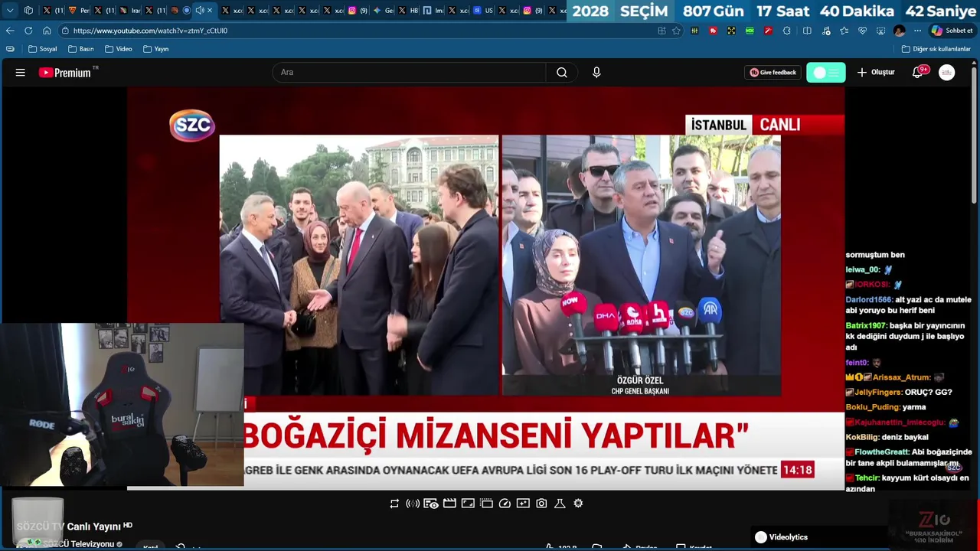Open the favorites list star icon

(x=844, y=31)
